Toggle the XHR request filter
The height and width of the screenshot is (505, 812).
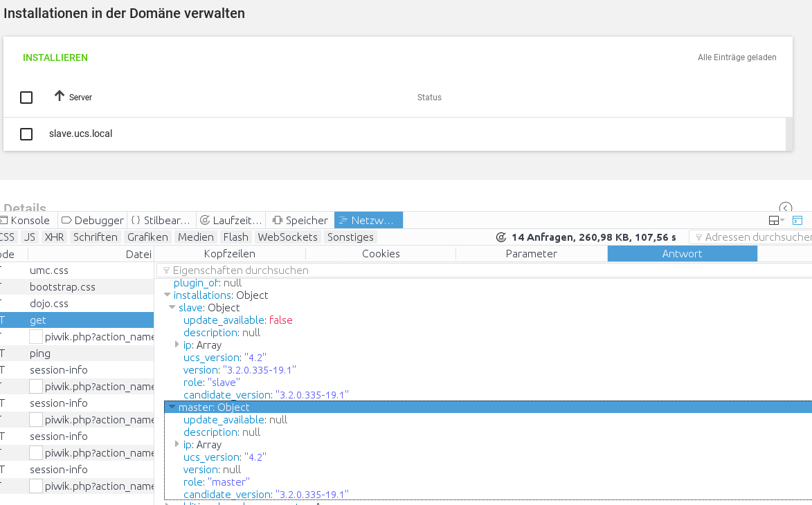point(53,237)
